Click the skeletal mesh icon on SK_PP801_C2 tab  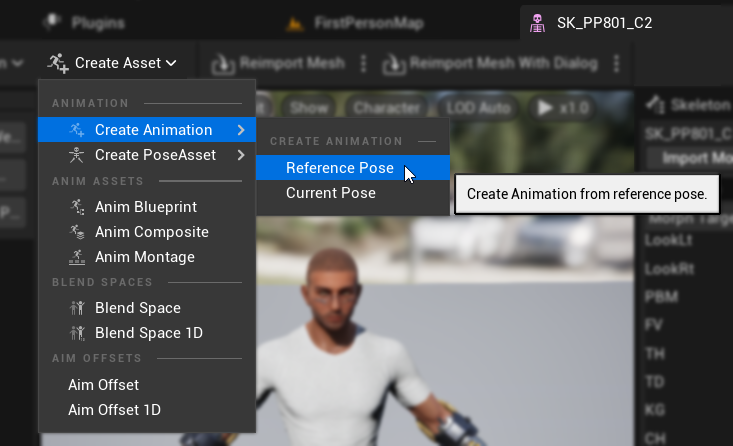point(538,22)
